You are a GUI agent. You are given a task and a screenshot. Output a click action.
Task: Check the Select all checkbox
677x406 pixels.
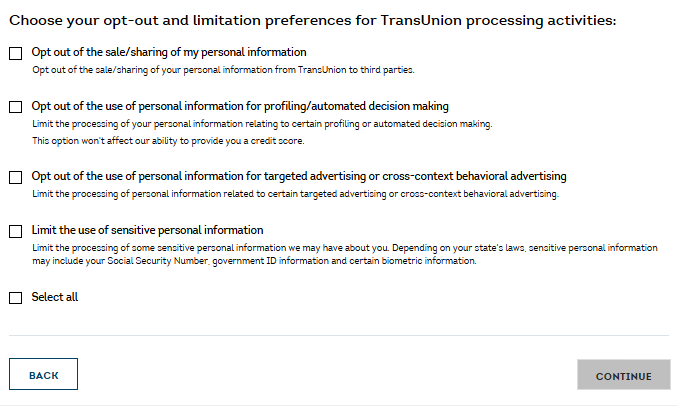[15, 298]
